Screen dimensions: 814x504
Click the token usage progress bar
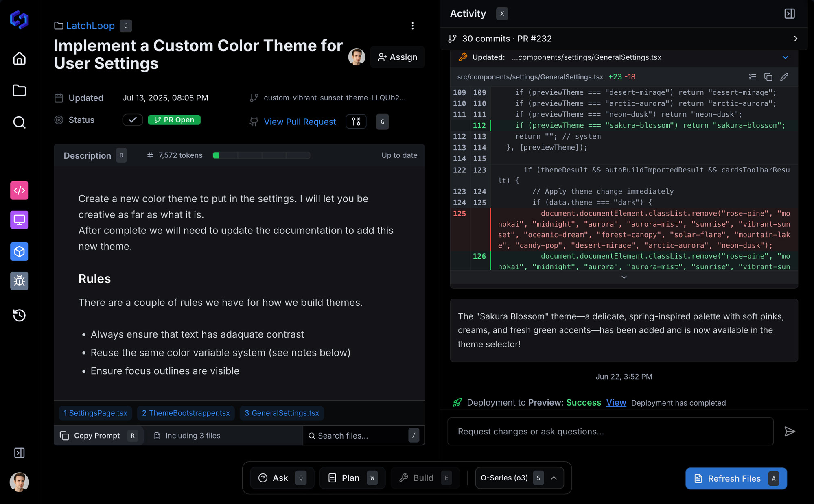click(x=261, y=155)
